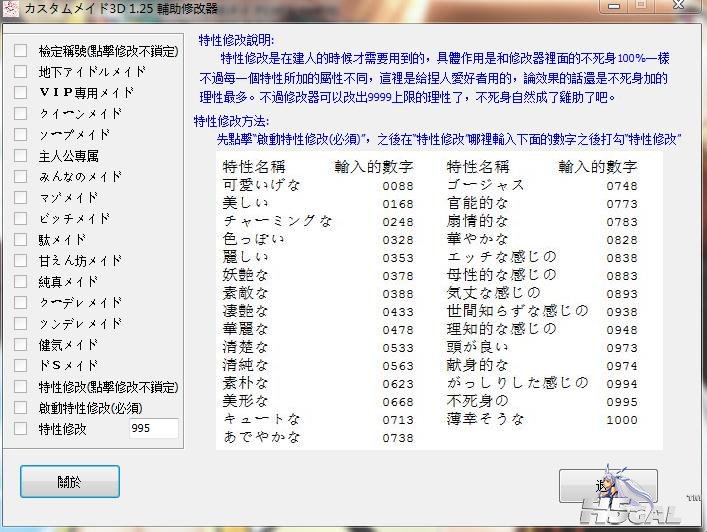Screen dimensions: 707x532
Task: Select the 世間知らずな感じの trait name
Action: coord(518,311)
